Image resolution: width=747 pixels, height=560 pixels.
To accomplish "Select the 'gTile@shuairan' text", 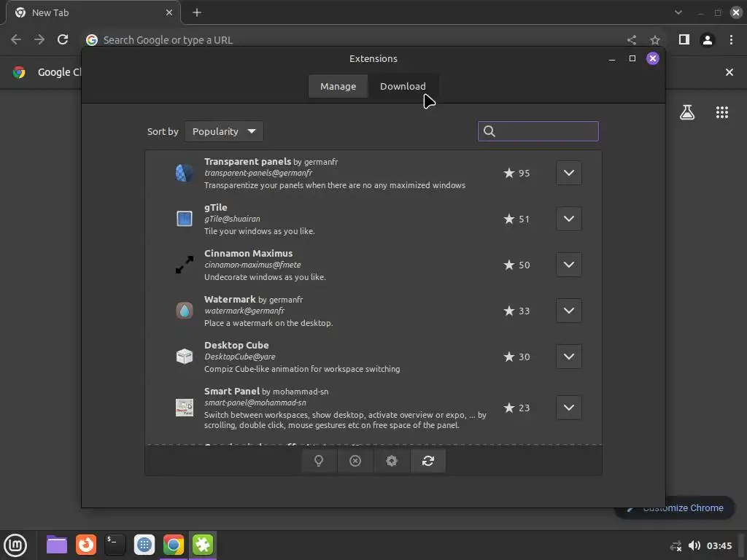I will click(232, 219).
